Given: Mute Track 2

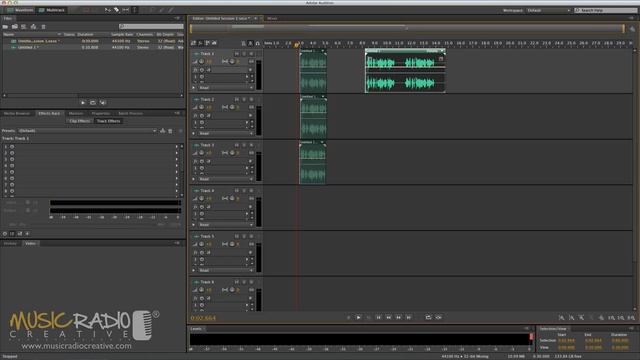Looking at the screenshot, I should pyautogui.click(x=237, y=100).
